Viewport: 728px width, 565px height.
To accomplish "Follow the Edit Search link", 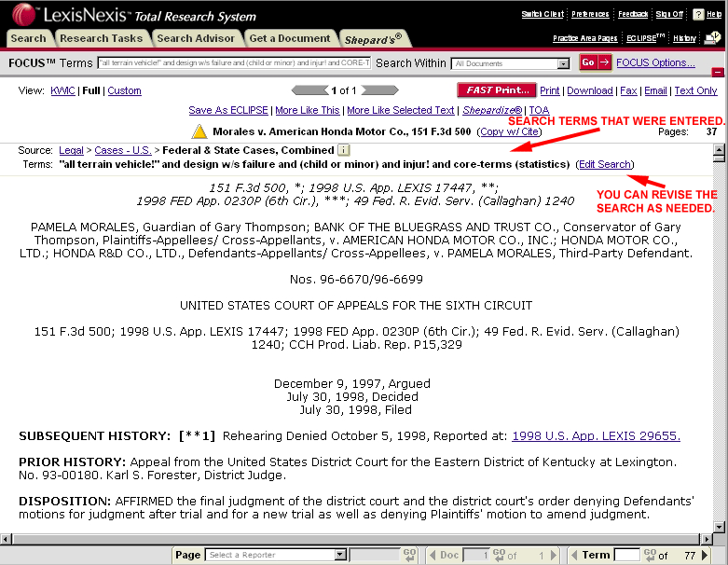I will coord(604,164).
